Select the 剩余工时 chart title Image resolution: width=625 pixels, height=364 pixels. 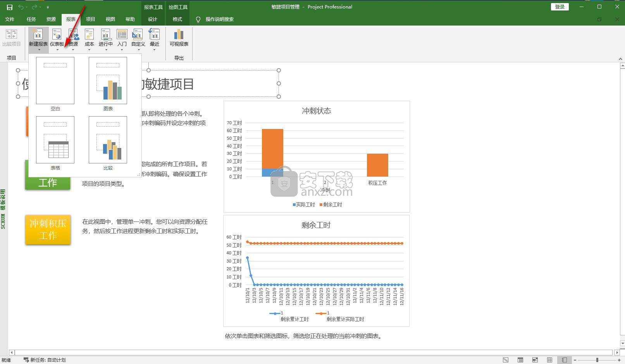point(316,225)
